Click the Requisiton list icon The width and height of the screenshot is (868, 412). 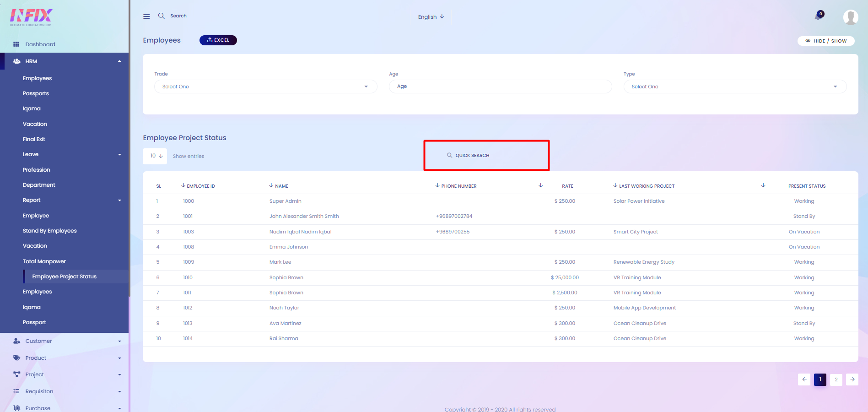[16, 391]
